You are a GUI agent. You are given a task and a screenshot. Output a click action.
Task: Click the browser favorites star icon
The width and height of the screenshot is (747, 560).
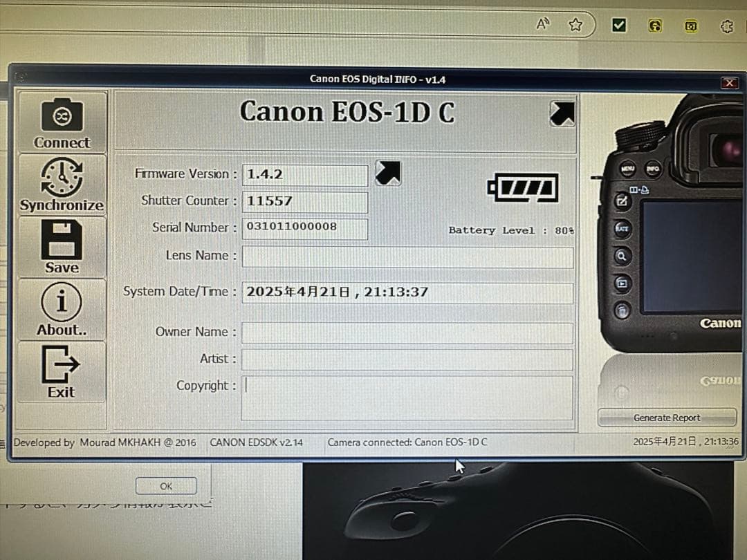pos(575,24)
